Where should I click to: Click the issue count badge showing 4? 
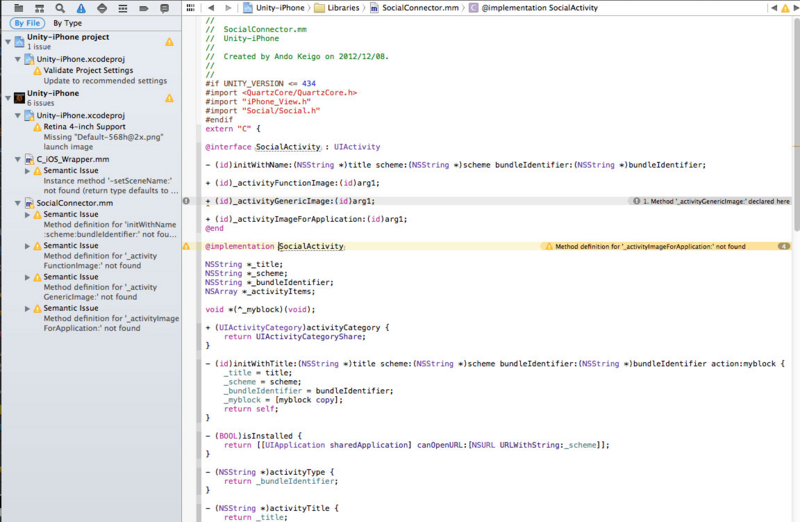784,246
